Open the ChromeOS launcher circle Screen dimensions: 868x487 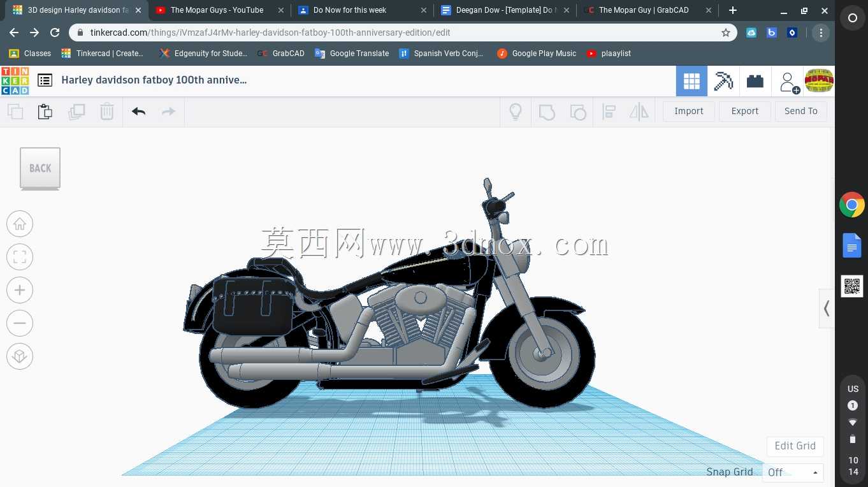(852, 18)
